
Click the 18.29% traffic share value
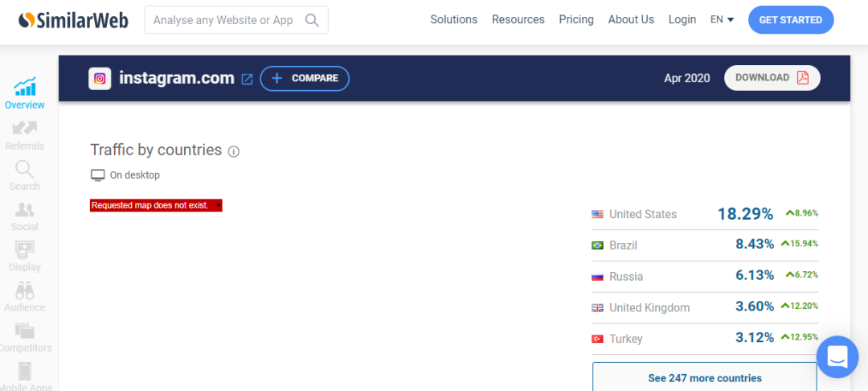746,214
